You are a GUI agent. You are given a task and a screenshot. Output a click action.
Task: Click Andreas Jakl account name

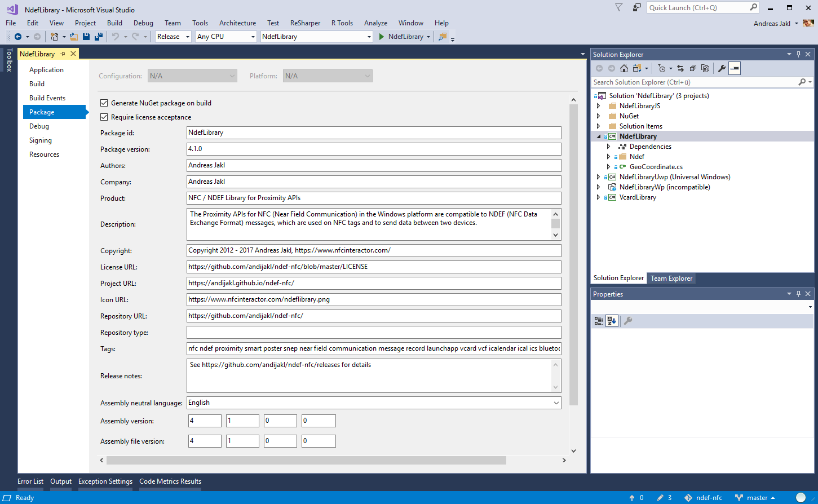[772, 24]
